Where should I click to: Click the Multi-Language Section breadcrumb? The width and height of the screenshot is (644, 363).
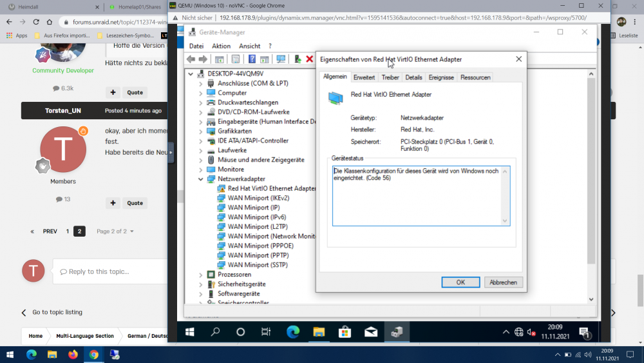tap(85, 336)
